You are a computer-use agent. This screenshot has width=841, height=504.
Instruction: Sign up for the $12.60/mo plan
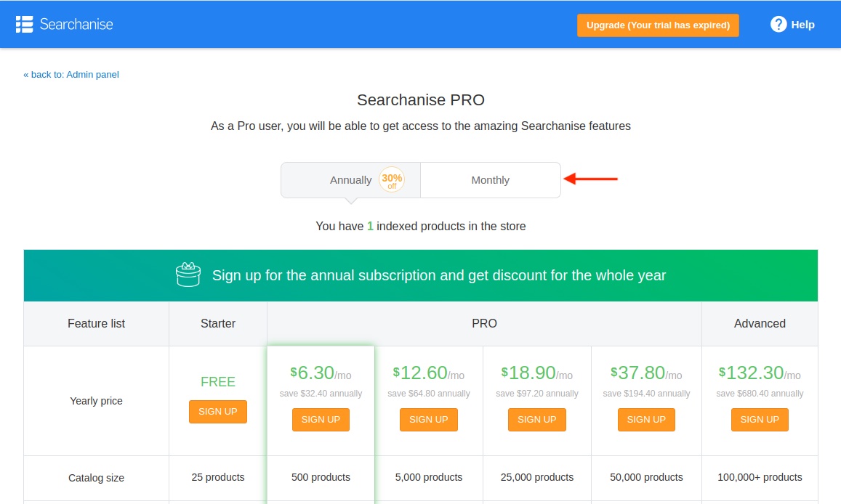[429, 419]
